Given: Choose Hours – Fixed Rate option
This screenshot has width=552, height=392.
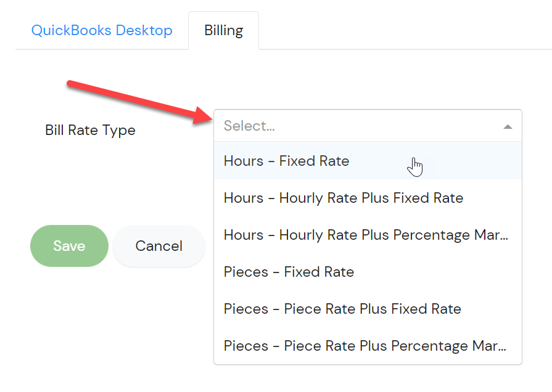Looking at the screenshot, I should coord(368,161).
